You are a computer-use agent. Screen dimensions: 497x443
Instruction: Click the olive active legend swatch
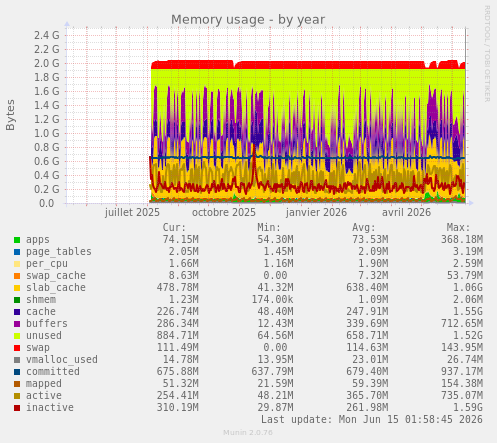(17, 396)
